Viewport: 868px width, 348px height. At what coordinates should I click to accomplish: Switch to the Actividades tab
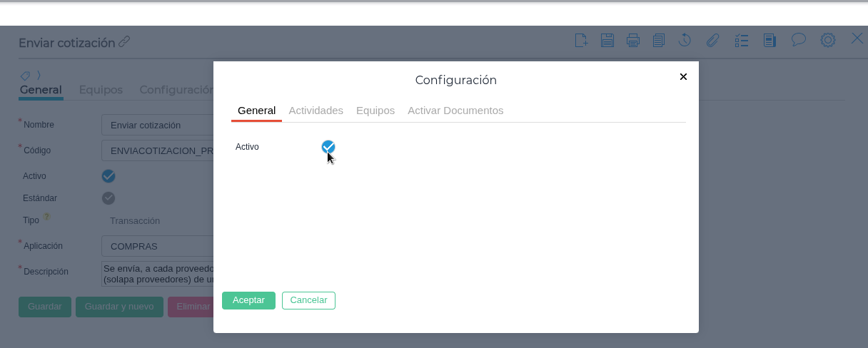click(x=316, y=111)
